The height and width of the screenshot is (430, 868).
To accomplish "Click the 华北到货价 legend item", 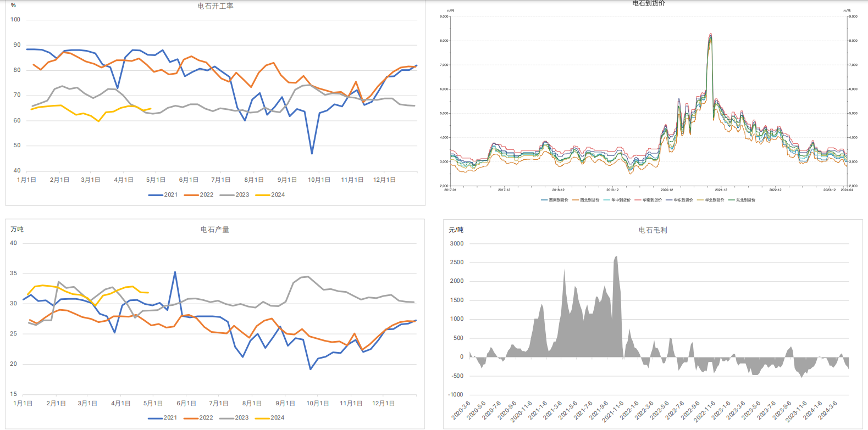I will [x=711, y=200].
